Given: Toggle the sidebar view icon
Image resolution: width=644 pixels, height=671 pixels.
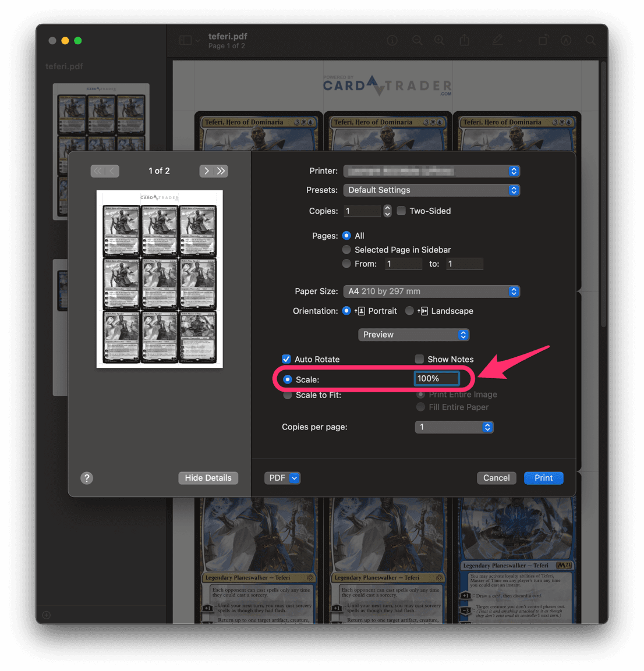Looking at the screenshot, I should (x=185, y=40).
